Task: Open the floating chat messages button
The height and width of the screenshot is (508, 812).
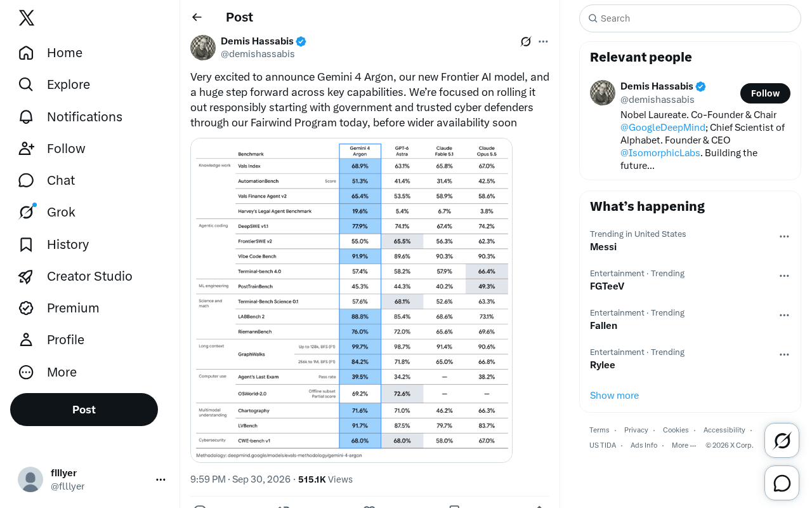Action: [782, 483]
